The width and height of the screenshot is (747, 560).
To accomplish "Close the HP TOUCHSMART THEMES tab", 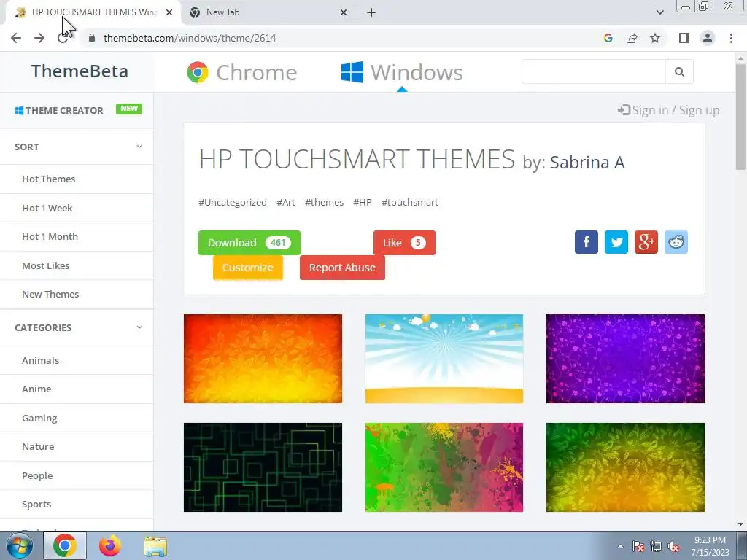I will click(x=169, y=13).
